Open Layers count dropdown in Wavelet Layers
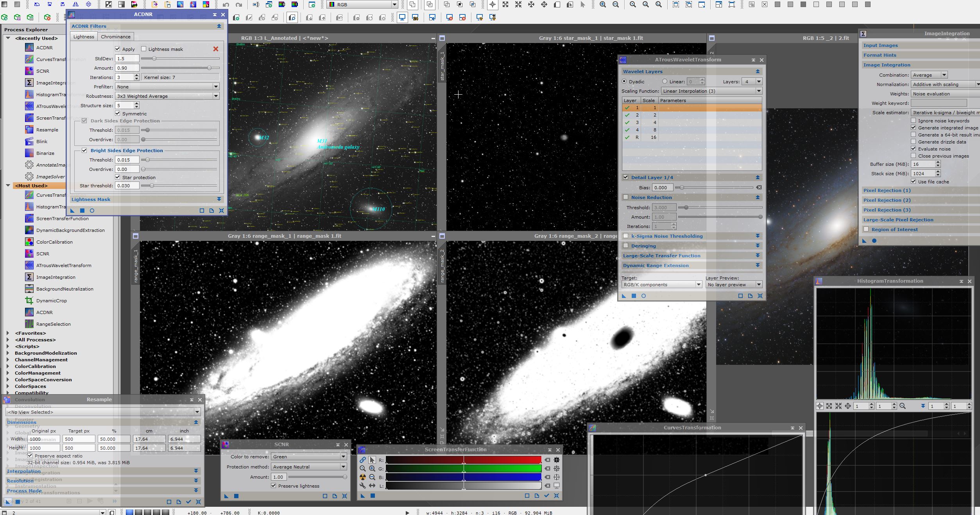980x515 pixels. [752, 81]
